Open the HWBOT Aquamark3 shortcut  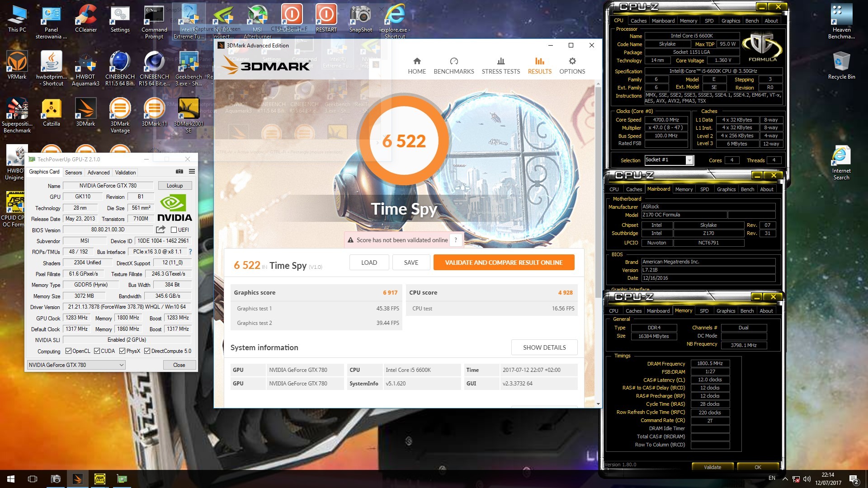coord(85,69)
